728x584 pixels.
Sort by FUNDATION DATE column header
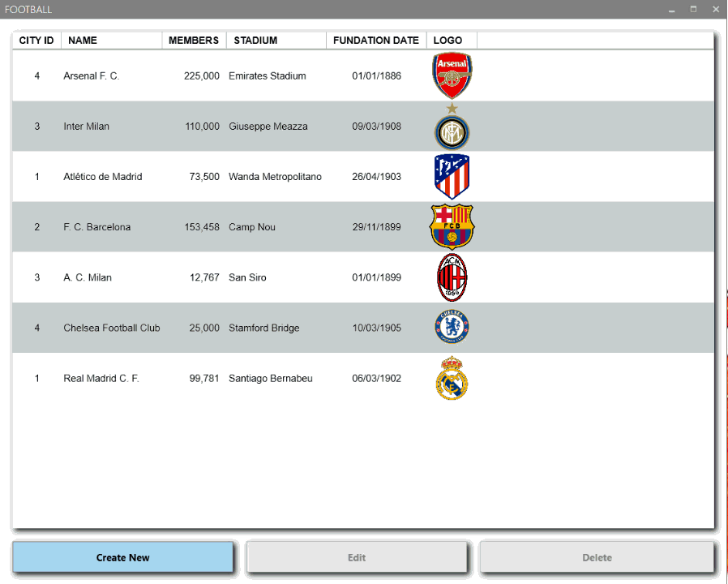(376, 41)
